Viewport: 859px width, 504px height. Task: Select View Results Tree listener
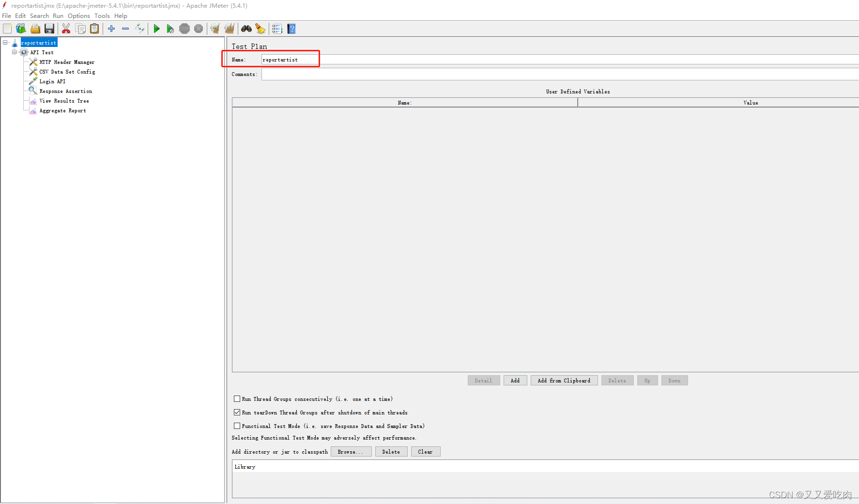64,101
